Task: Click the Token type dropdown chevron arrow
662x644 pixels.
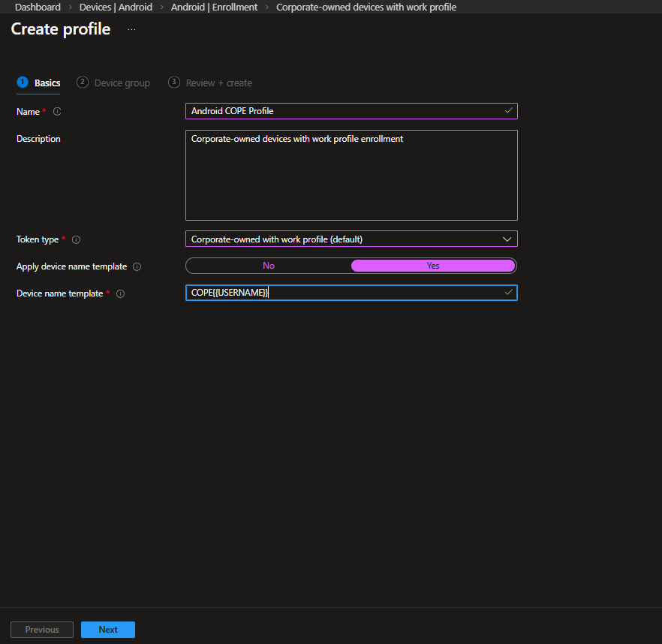Action: (x=507, y=239)
